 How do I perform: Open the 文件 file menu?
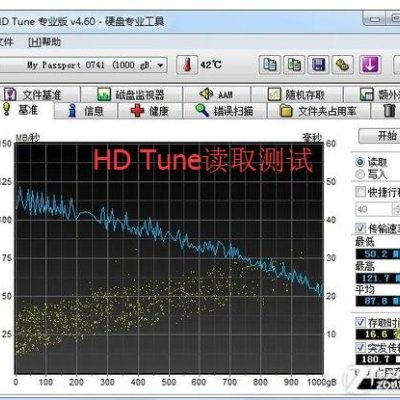6,42
